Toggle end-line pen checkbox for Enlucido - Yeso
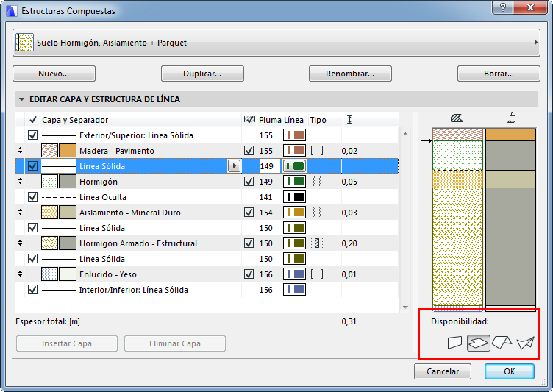This screenshot has height=392, width=553. click(x=249, y=274)
